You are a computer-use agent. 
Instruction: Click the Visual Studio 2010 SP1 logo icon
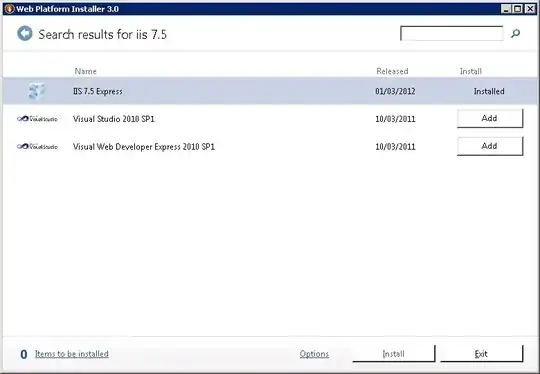point(37,119)
